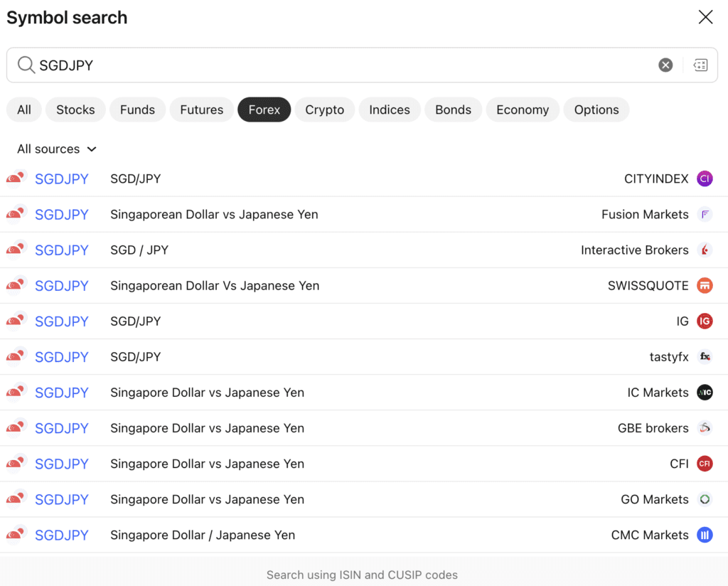
Task: Click the flag icon in CMC Markets row
Action: click(16, 535)
